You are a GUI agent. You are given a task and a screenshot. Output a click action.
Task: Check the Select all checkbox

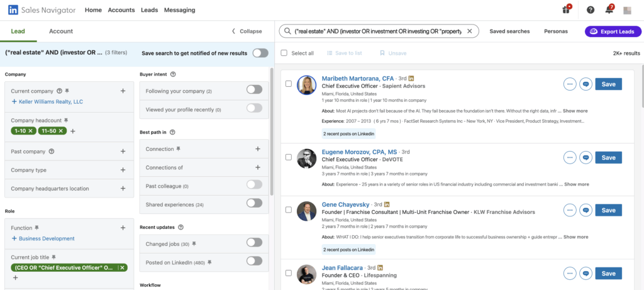coord(284,53)
